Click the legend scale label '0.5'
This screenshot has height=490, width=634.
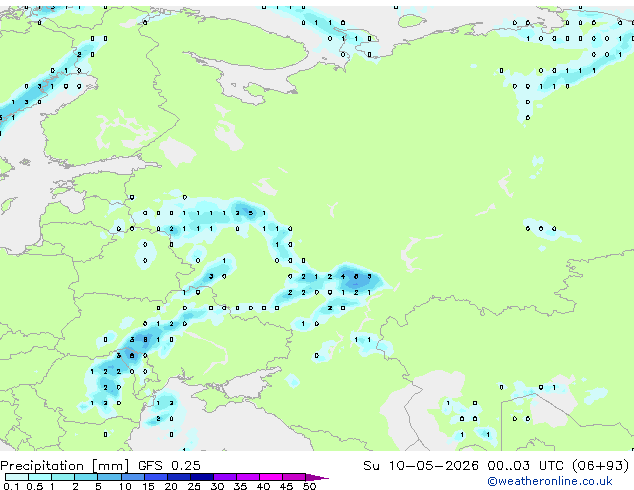coord(35,486)
